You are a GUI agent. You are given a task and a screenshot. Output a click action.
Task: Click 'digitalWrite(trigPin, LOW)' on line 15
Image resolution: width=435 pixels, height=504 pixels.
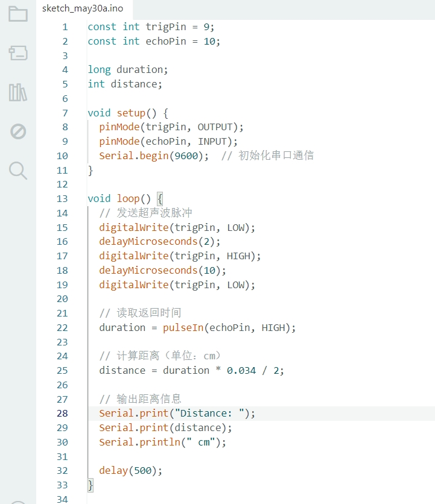point(174,227)
